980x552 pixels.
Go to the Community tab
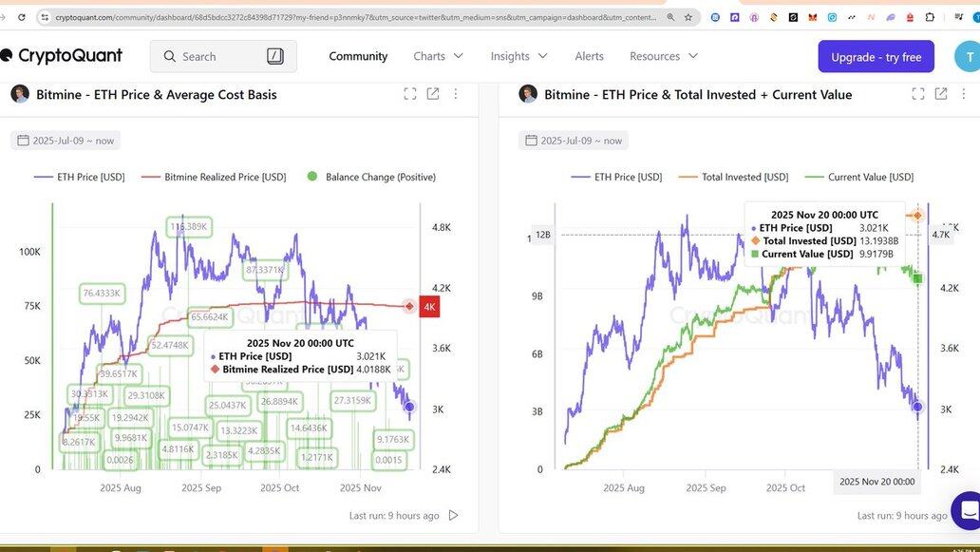[358, 56]
